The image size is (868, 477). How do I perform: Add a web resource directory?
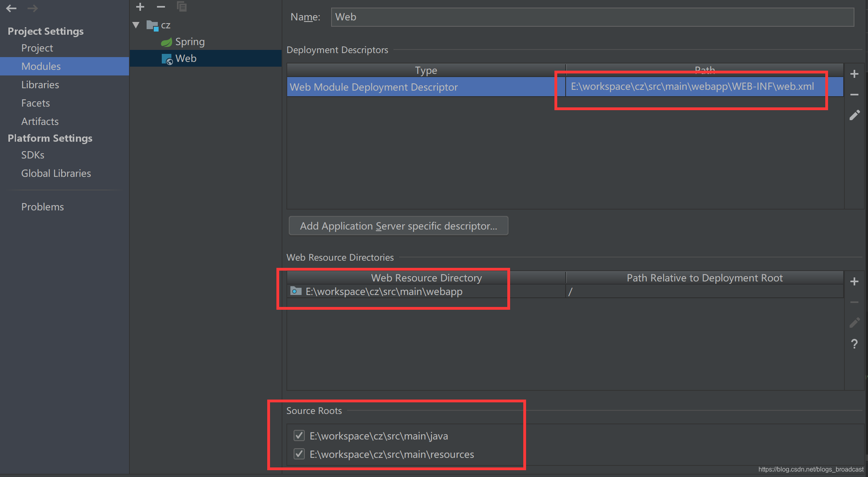[x=854, y=281]
